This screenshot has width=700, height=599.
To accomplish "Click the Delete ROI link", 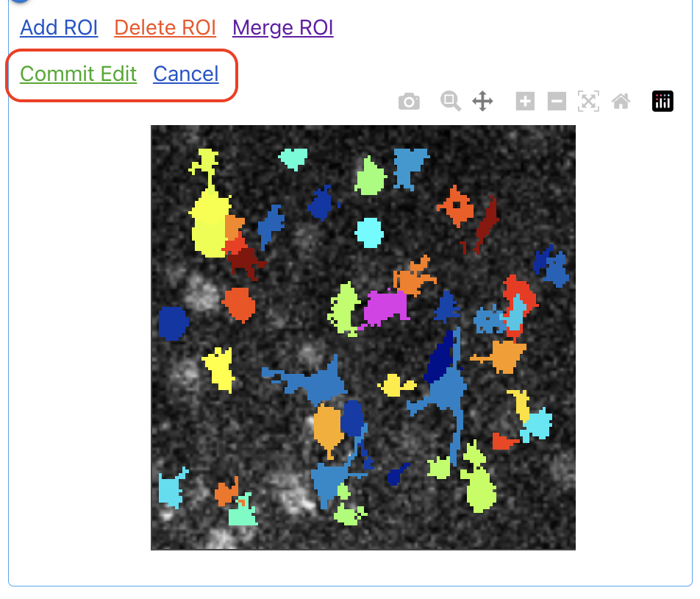I will pyautogui.click(x=165, y=27).
